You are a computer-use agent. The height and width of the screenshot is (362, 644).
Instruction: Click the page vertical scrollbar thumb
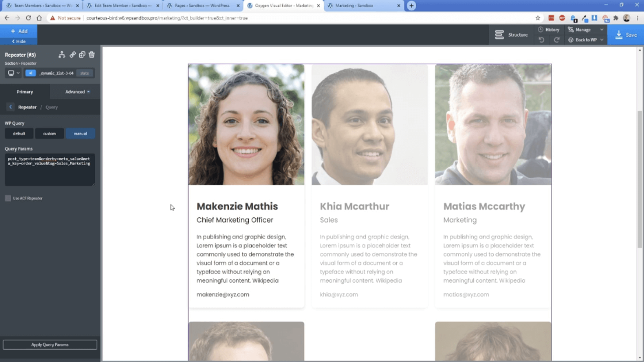639,179
